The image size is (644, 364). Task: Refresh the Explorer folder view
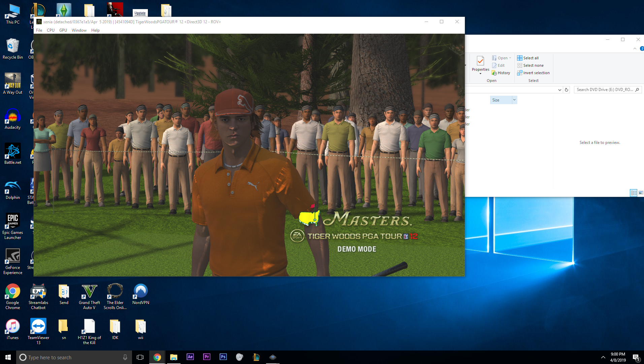click(x=567, y=90)
